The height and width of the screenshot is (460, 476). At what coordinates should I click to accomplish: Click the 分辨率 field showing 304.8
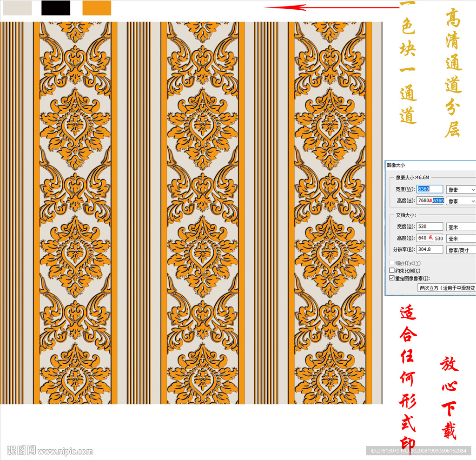(x=430, y=249)
